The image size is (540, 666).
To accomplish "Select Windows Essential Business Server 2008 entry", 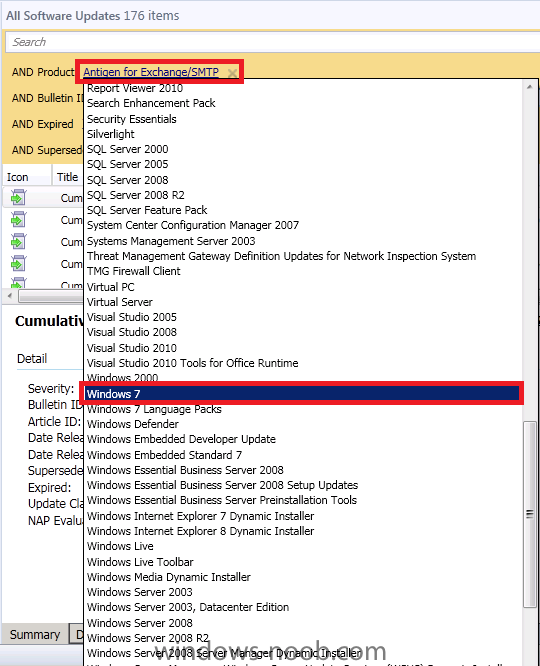I will 185,470.
